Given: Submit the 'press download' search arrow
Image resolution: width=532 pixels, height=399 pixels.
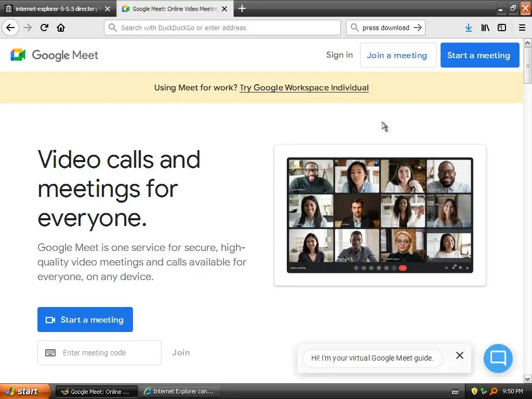Looking at the screenshot, I should click(418, 28).
